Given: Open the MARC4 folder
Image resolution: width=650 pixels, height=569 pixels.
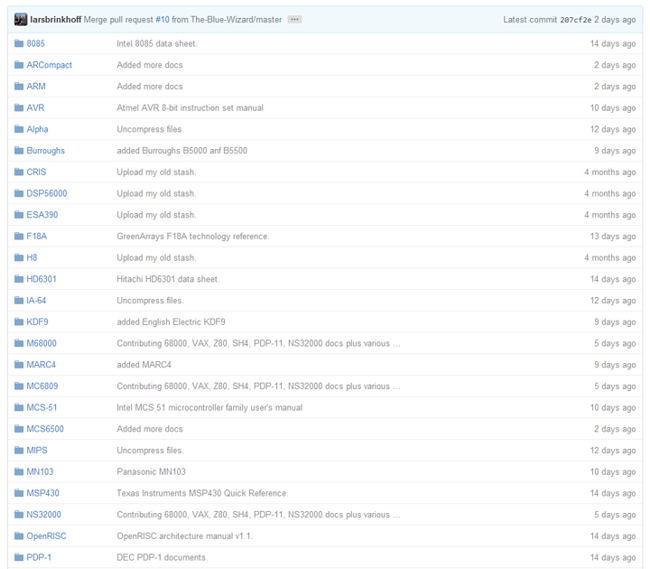Looking at the screenshot, I should tap(41, 365).
